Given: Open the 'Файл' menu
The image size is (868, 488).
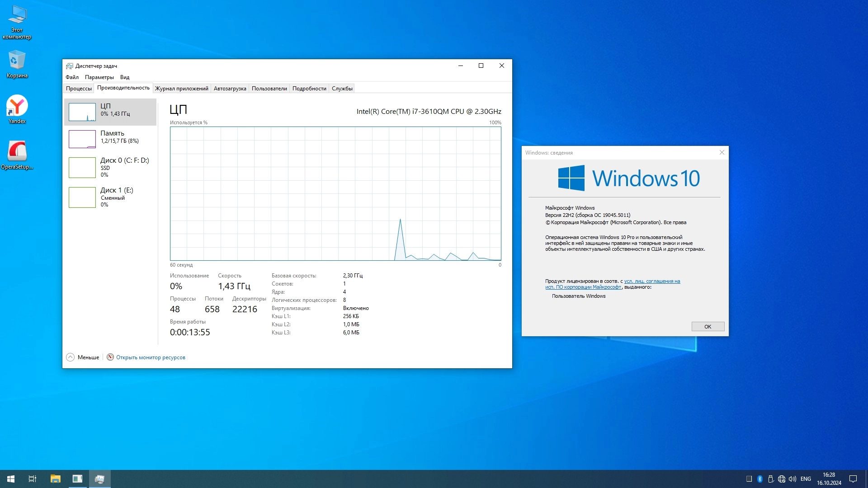Looking at the screenshot, I should click(72, 77).
